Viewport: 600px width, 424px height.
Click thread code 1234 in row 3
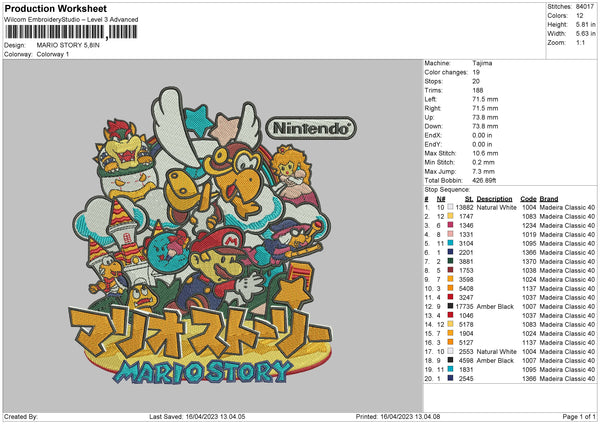click(x=529, y=225)
